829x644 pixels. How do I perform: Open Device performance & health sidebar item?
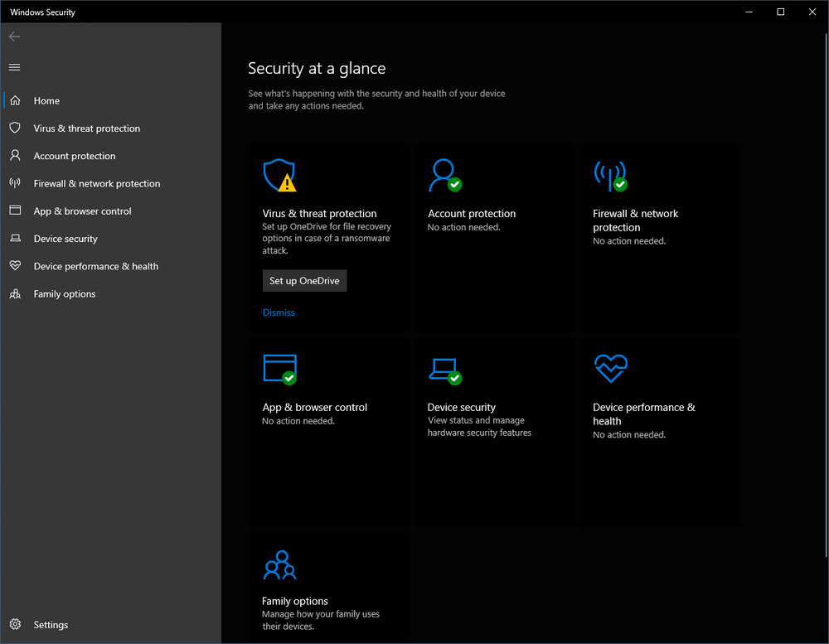pyautogui.click(x=95, y=267)
